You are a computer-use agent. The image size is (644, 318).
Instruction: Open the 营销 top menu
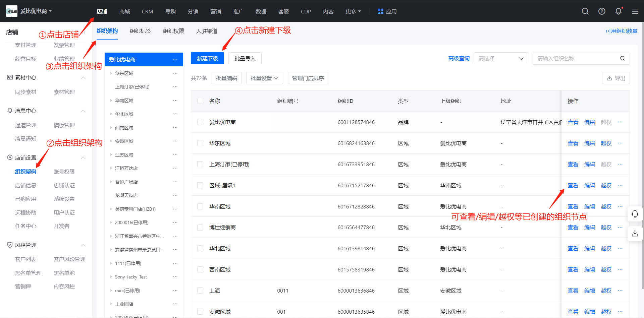(215, 11)
